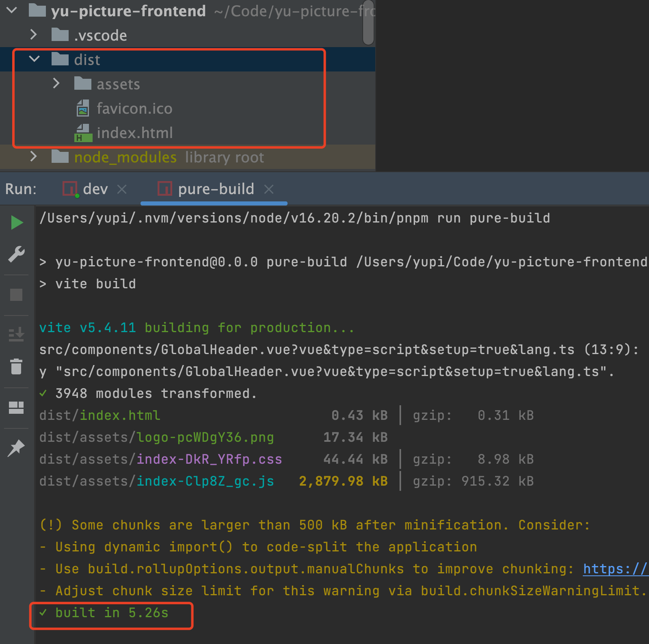Image resolution: width=649 pixels, height=644 pixels.
Task: Clear console output with trash icon
Action: point(17,366)
